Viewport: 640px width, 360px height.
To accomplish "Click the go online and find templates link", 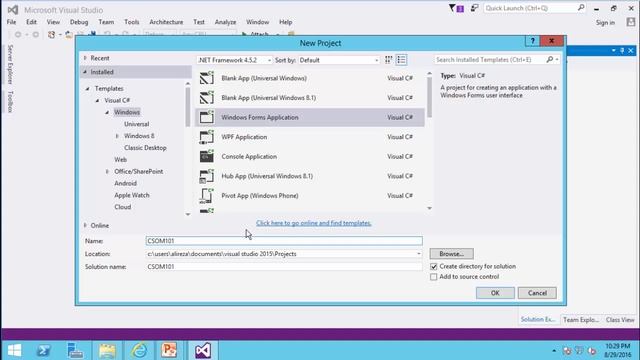I will [313, 223].
